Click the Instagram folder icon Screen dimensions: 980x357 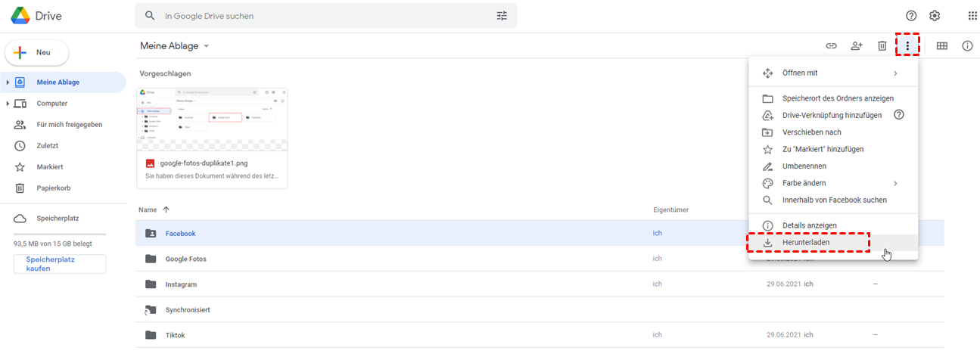(151, 284)
